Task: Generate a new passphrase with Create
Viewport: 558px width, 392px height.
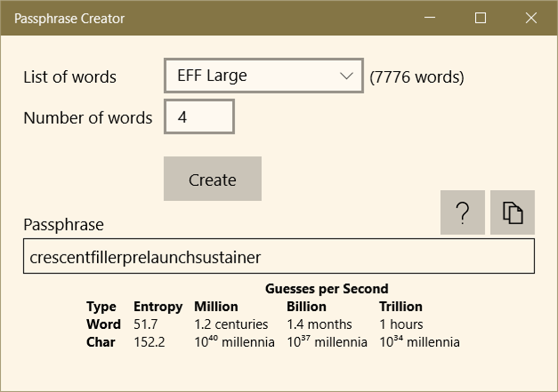Action: pyautogui.click(x=212, y=178)
